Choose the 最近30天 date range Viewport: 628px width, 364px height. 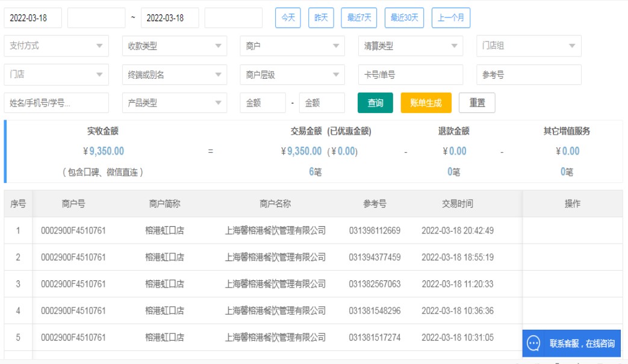click(404, 17)
